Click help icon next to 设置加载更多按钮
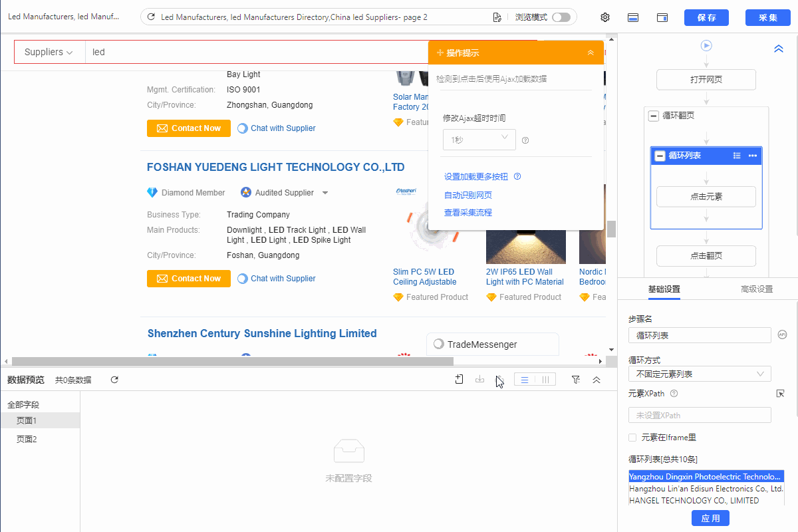The image size is (798, 532). 517,177
